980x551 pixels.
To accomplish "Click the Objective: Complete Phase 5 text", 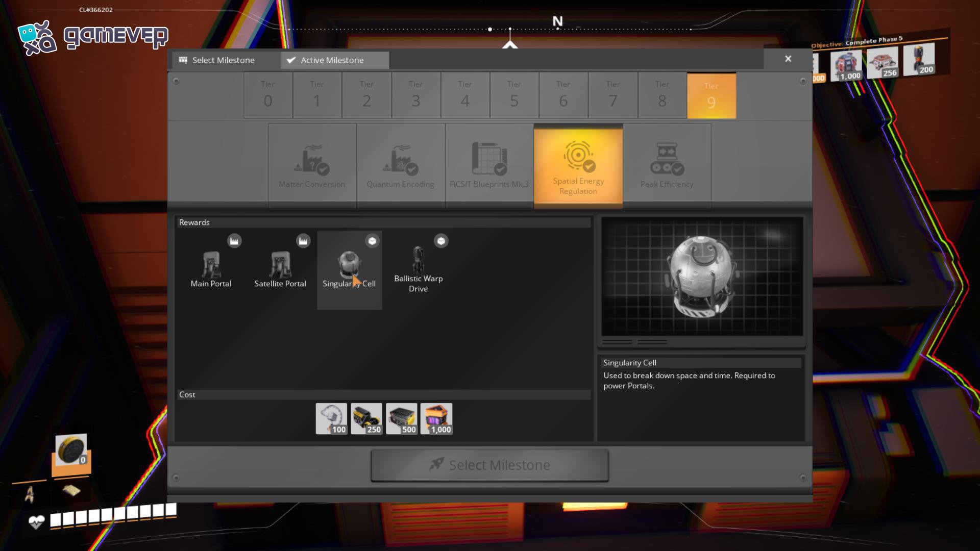I will (x=857, y=42).
